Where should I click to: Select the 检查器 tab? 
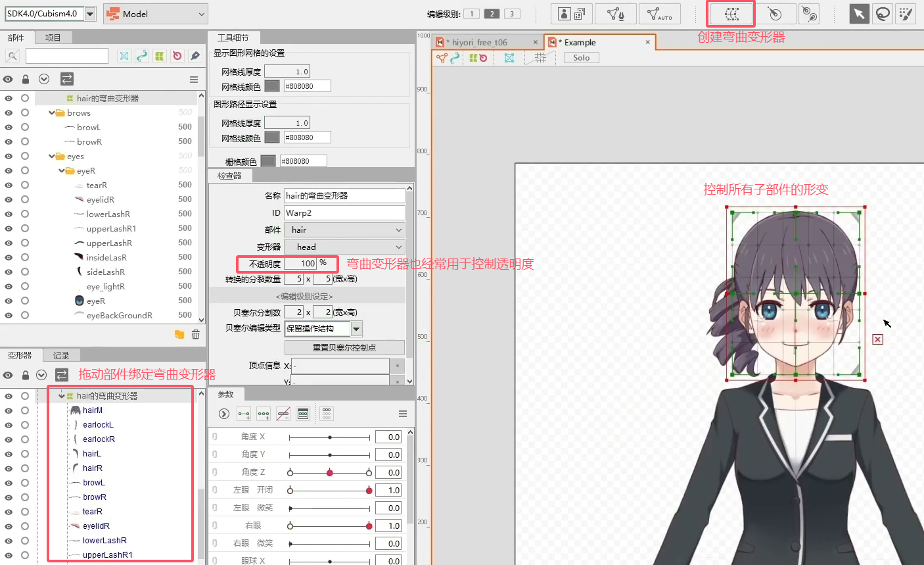tap(229, 176)
